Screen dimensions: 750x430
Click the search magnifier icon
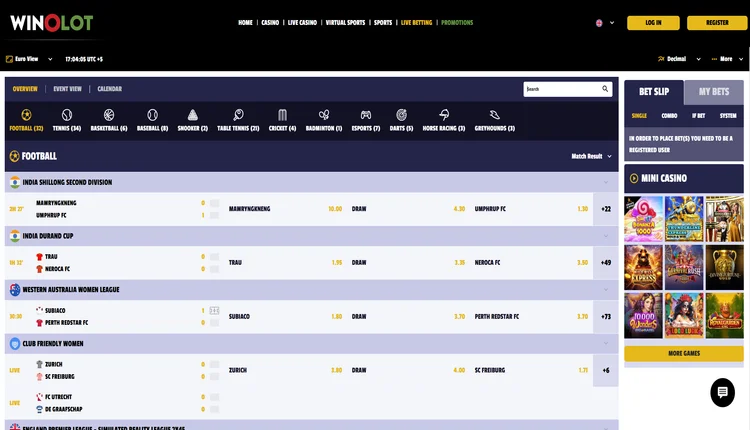pos(605,89)
